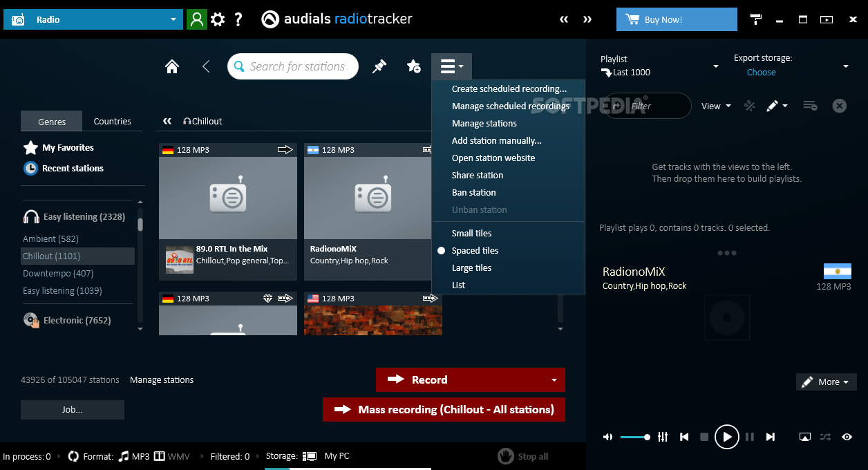868x470 pixels.
Task: Close the hamburger options menu button
Action: click(x=452, y=66)
